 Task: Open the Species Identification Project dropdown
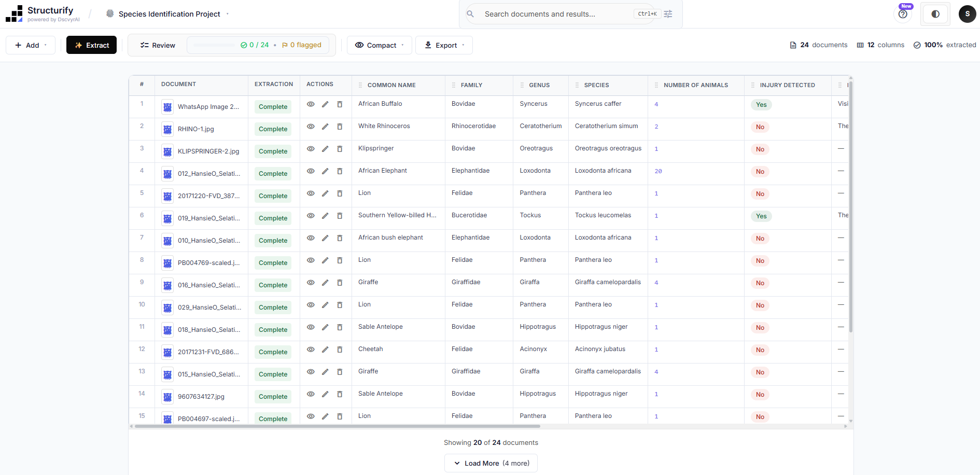coord(227,14)
